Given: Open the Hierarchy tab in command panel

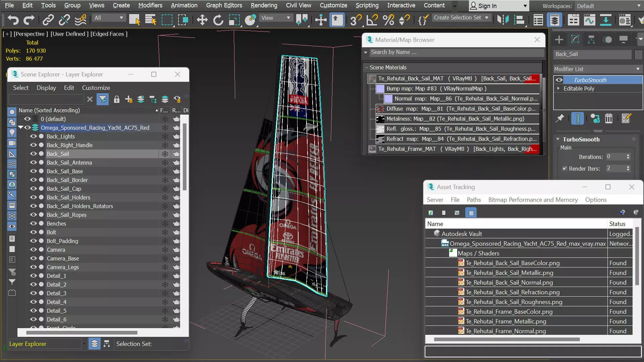Looking at the screenshot, I should (x=591, y=40).
